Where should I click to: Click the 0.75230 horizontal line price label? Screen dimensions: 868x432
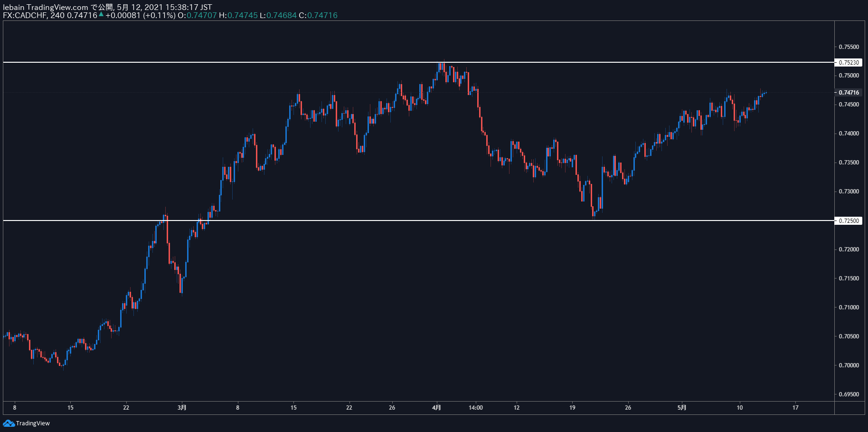point(848,62)
